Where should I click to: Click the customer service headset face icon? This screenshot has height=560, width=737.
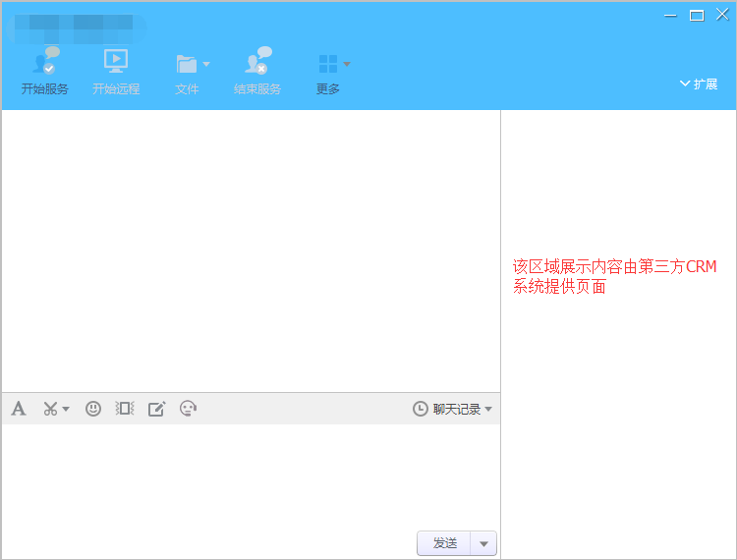[x=189, y=409]
